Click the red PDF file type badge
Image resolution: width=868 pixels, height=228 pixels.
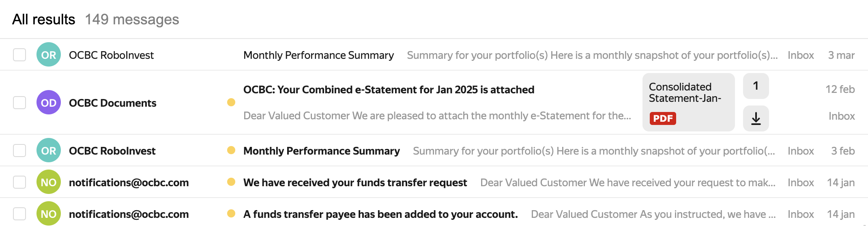pyautogui.click(x=663, y=118)
